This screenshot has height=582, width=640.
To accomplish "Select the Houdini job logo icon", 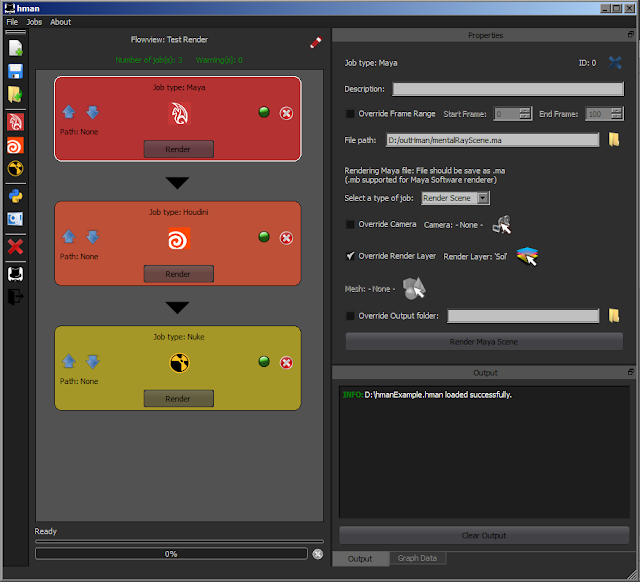I will point(179,239).
